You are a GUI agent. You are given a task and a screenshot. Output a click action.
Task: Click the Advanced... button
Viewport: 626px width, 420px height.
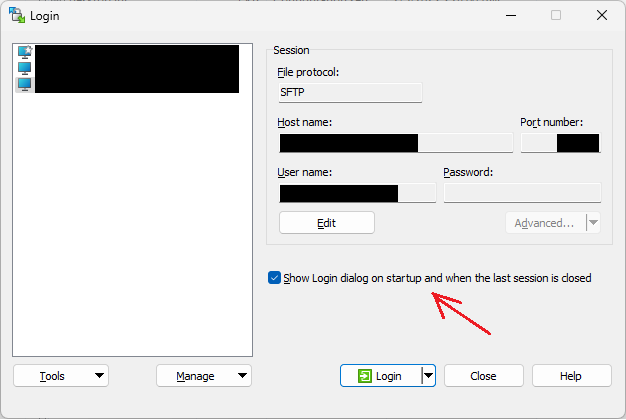pyautogui.click(x=544, y=223)
